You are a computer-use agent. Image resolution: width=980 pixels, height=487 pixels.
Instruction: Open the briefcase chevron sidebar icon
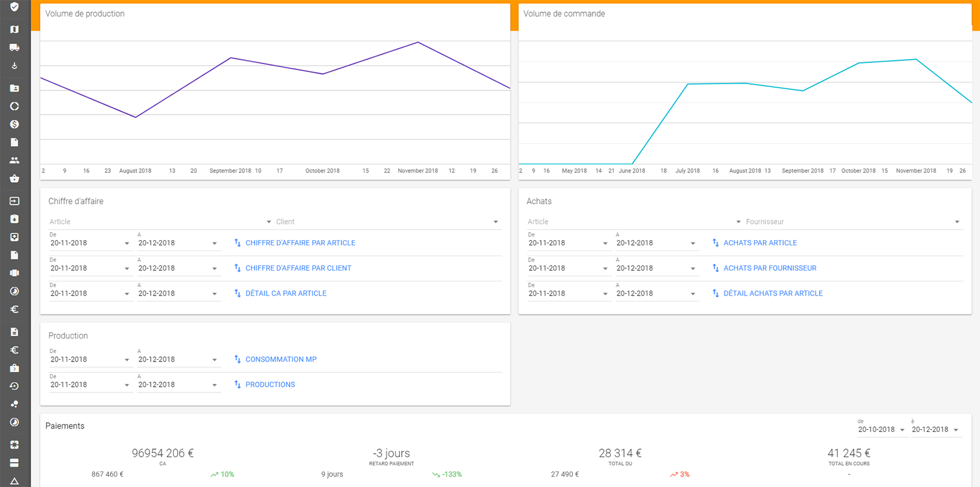(14, 368)
